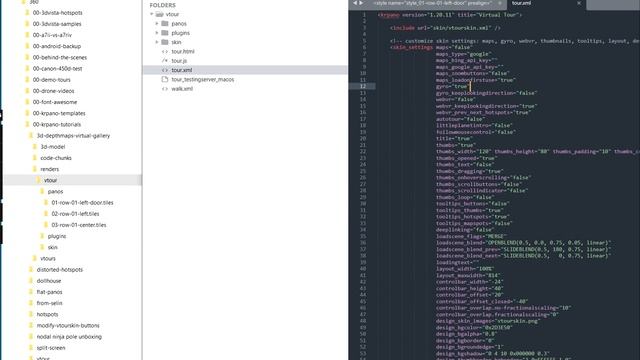Click the code icon beside tour.html
Image resolution: width=640 pixels, height=360 pixels.
click(x=165, y=52)
